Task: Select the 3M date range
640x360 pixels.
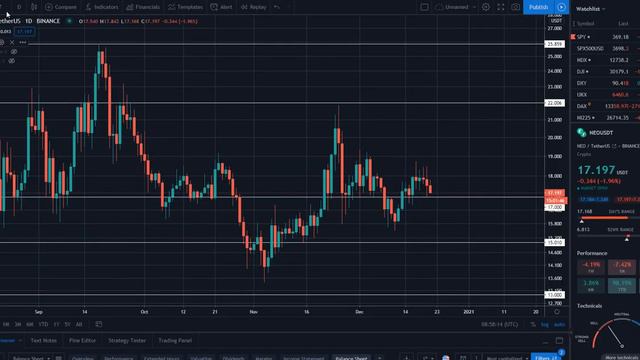Action: 18,324
